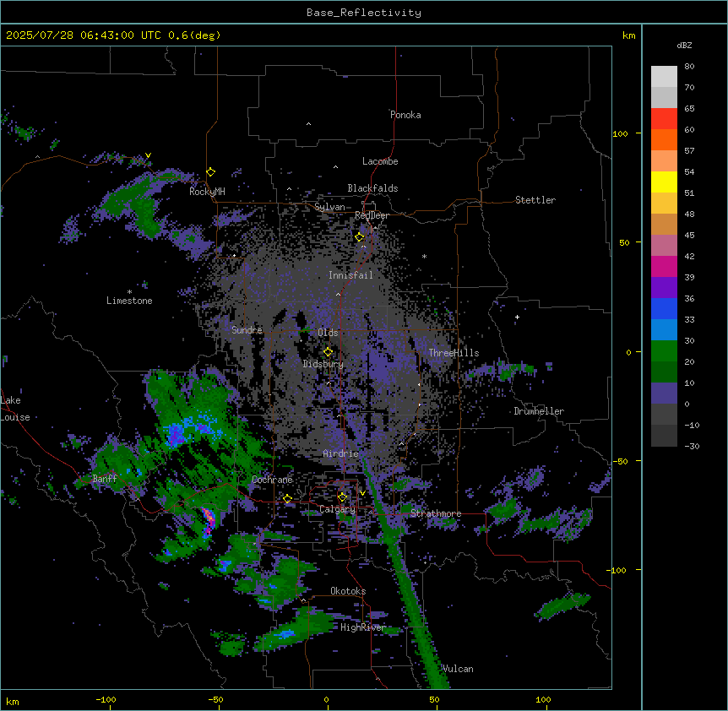Select the royal blue 33-36 dBZ swatch

664,308
